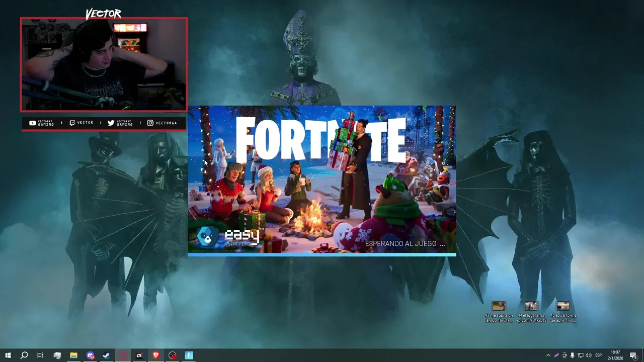
Task: Open taskbar Search magnifier
Action: [24, 355]
